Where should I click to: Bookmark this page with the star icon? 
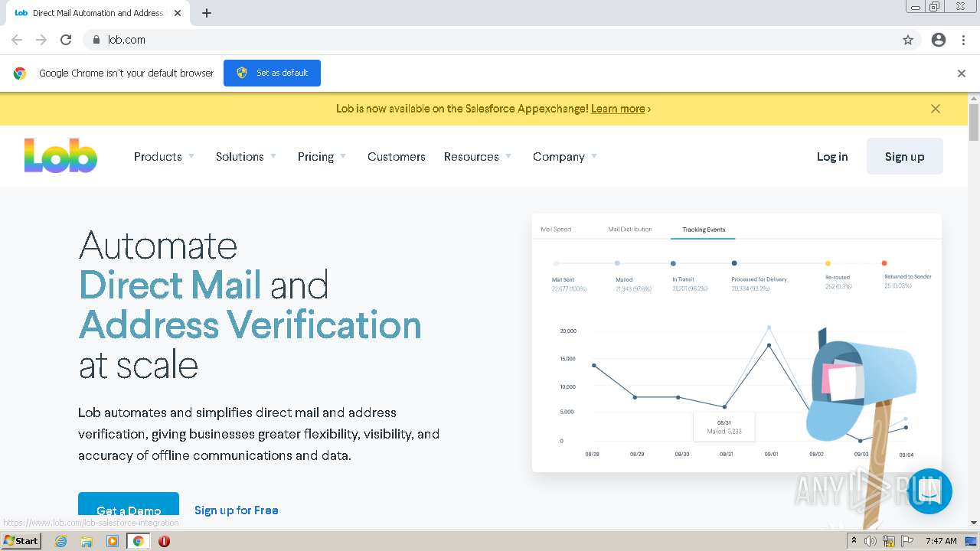tap(908, 40)
